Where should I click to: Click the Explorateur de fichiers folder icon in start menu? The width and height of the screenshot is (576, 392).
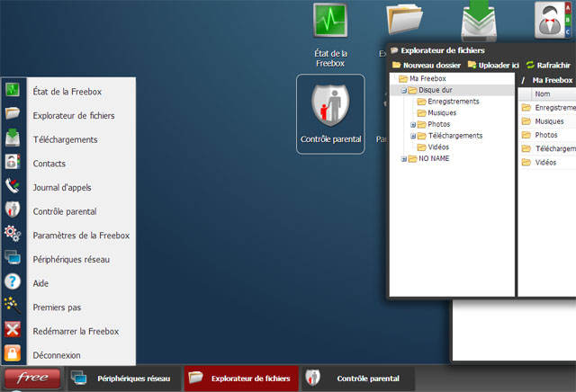point(13,113)
